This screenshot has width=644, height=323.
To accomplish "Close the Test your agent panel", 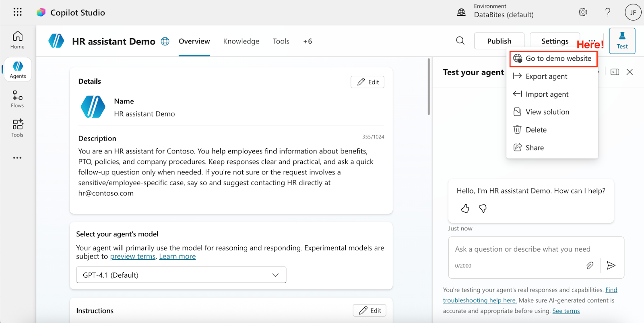I will [x=630, y=72].
